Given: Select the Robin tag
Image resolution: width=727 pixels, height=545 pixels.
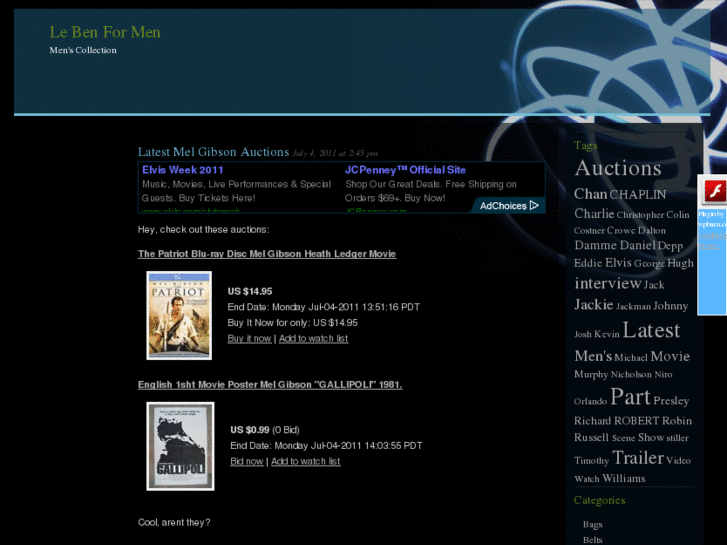Looking at the screenshot, I should pos(677,421).
